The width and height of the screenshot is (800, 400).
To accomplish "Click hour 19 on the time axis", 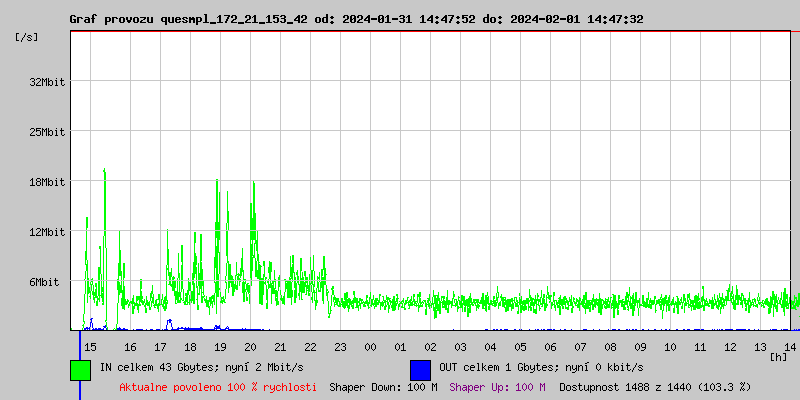I will tap(220, 346).
